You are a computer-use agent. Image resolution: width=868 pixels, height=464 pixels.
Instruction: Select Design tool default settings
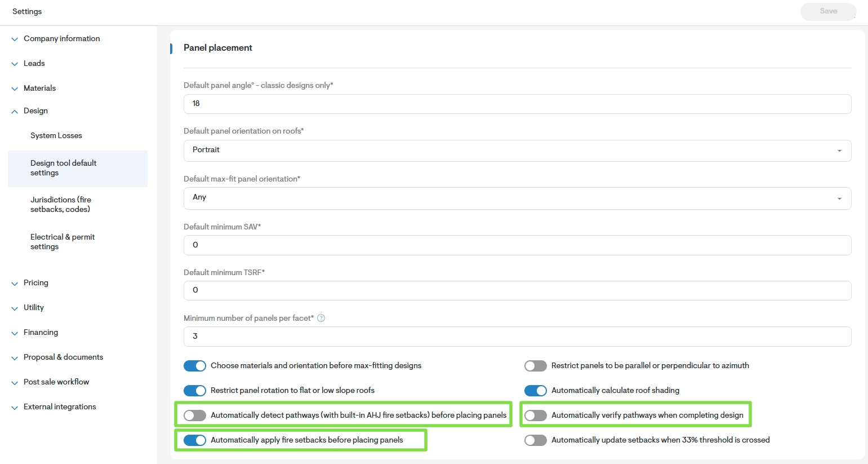[x=78, y=168]
